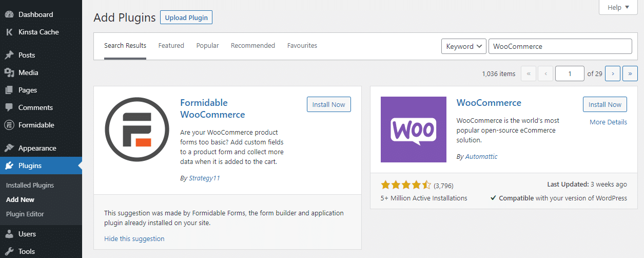Click the Users icon in sidebar
Screen dimensions: 644x258
[9, 234]
